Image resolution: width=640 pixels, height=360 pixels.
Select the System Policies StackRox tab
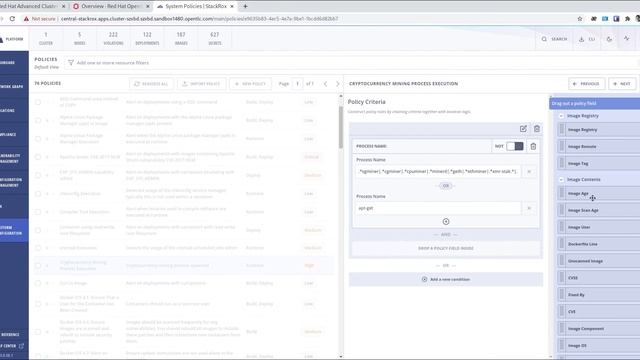pyautogui.click(x=195, y=7)
